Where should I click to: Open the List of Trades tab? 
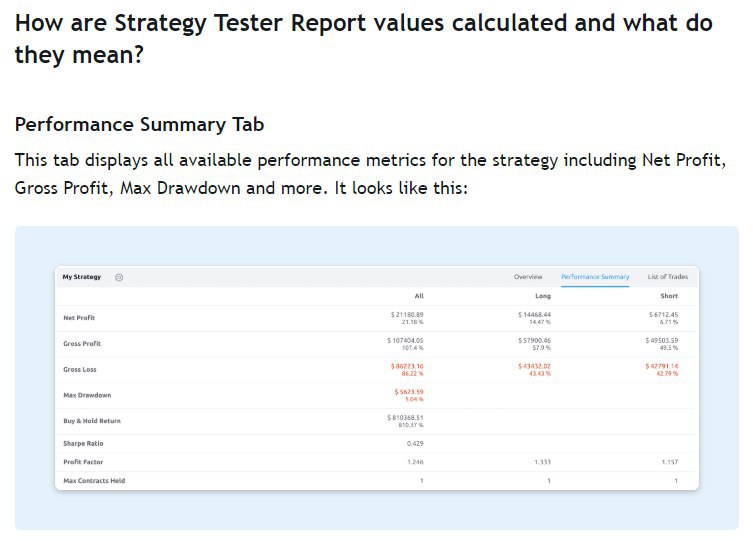tap(667, 277)
